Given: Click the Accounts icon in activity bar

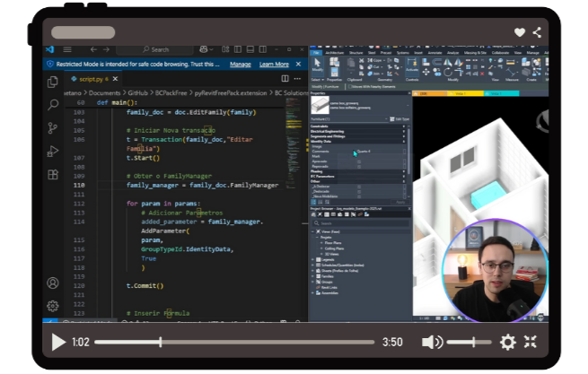Looking at the screenshot, I should pyautogui.click(x=53, y=283).
